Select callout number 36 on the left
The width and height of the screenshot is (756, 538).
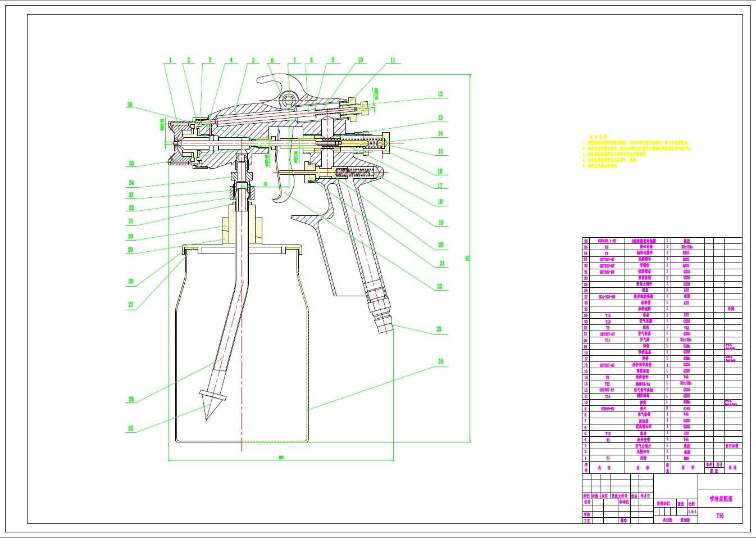[x=130, y=105]
